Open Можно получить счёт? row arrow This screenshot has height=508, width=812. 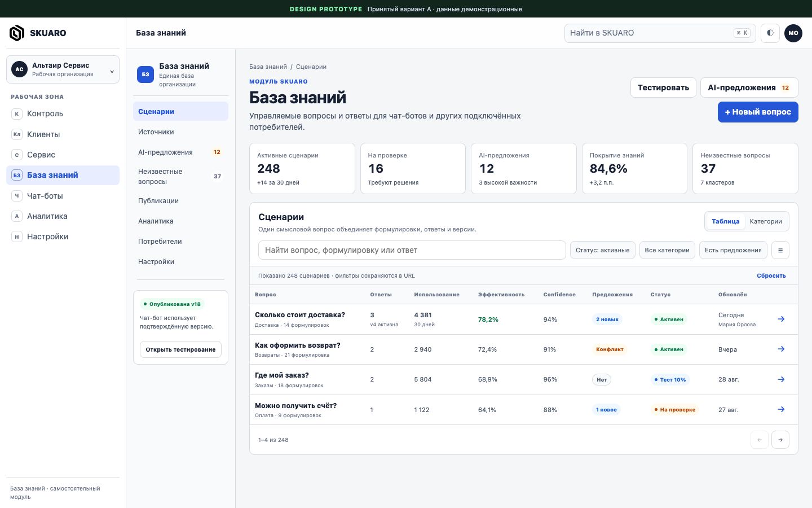coord(781,410)
